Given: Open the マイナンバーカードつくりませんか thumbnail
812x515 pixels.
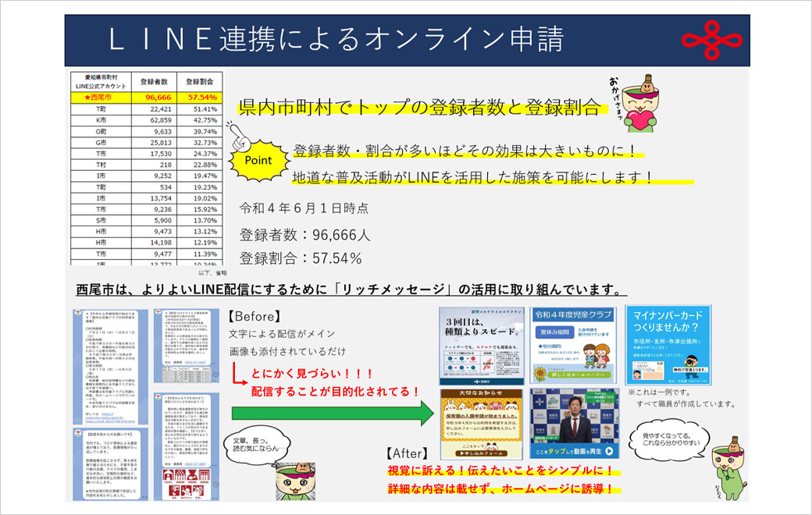Looking at the screenshot, I should pyautogui.click(x=668, y=345).
